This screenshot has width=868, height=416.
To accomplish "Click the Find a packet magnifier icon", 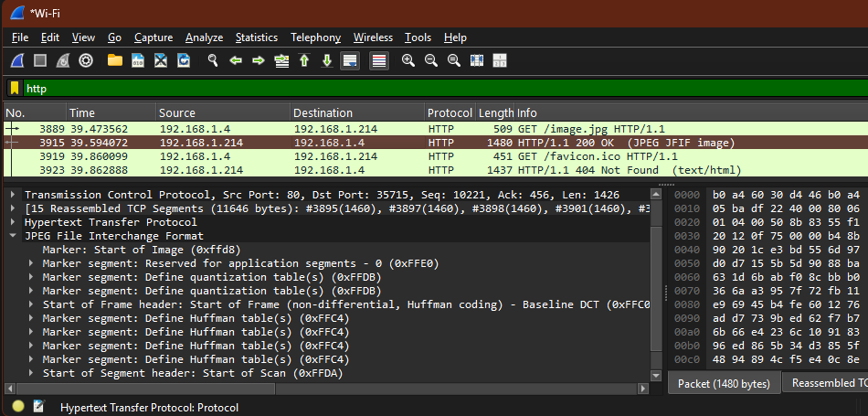I will click(x=212, y=60).
